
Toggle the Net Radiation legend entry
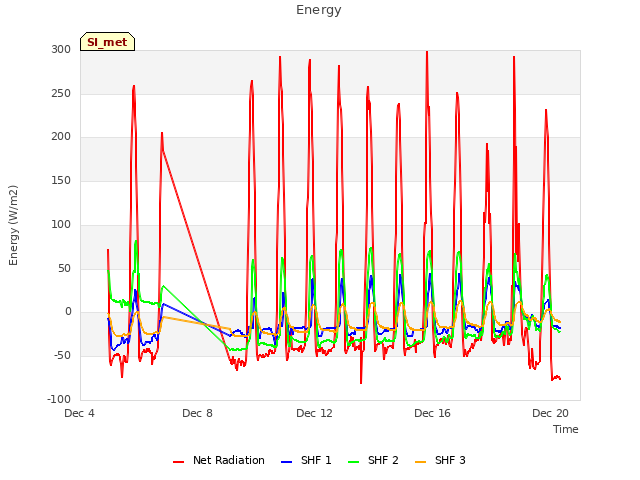coord(219,460)
